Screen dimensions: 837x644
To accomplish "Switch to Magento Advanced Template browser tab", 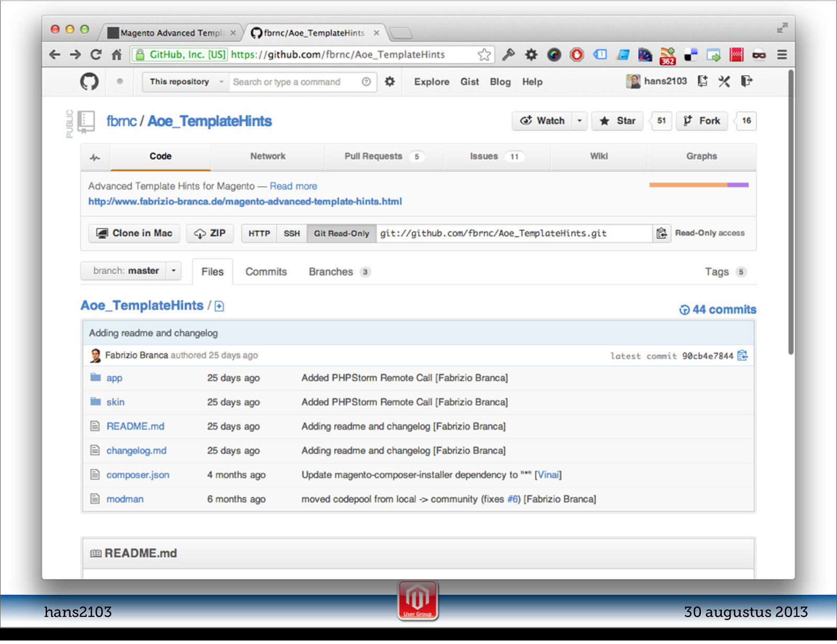I will 172,33.
